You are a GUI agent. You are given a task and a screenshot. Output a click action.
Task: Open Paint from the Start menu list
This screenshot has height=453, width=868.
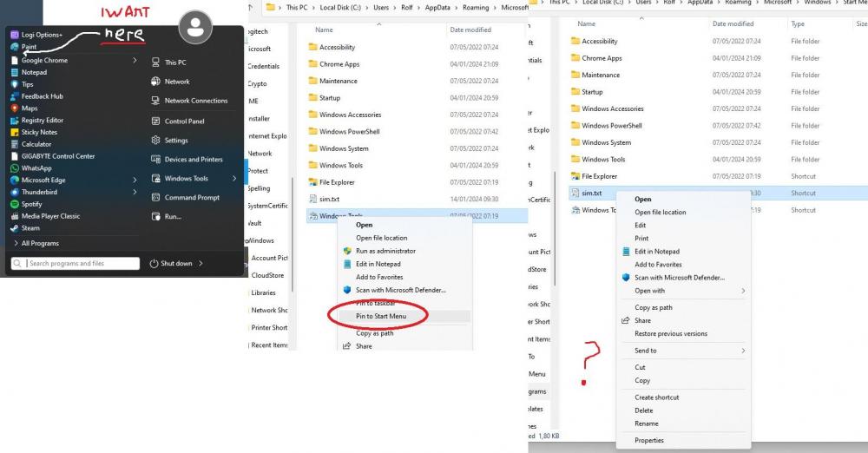coord(29,48)
